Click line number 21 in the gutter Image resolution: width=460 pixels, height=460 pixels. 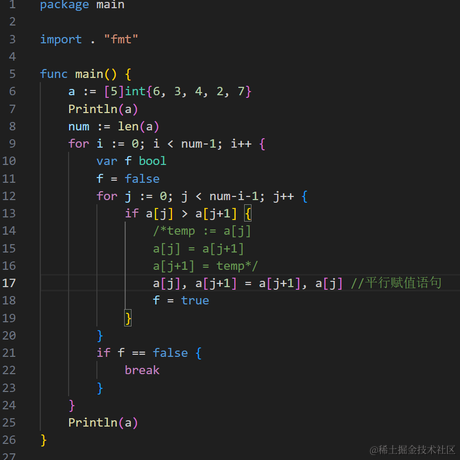pos(9,353)
